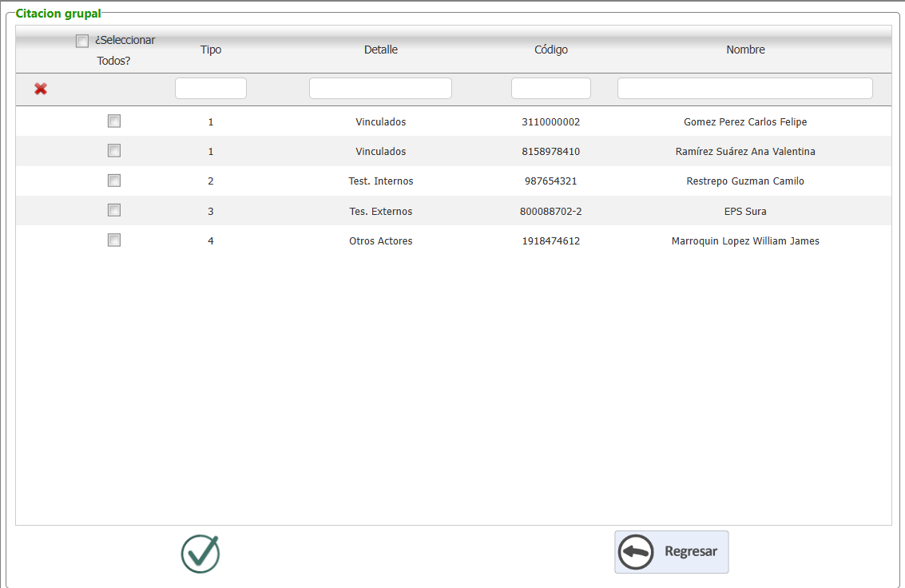Click the Tes. Externos detail cell

[x=381, y=211]
